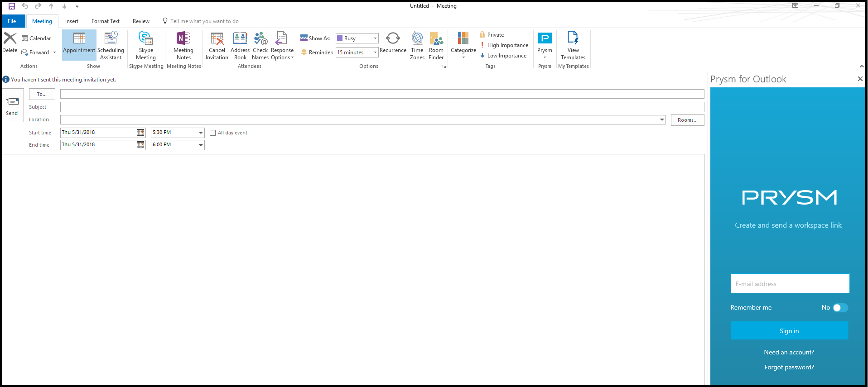
Task: Go to previous item arrow
Action: [x=51, y=6]
